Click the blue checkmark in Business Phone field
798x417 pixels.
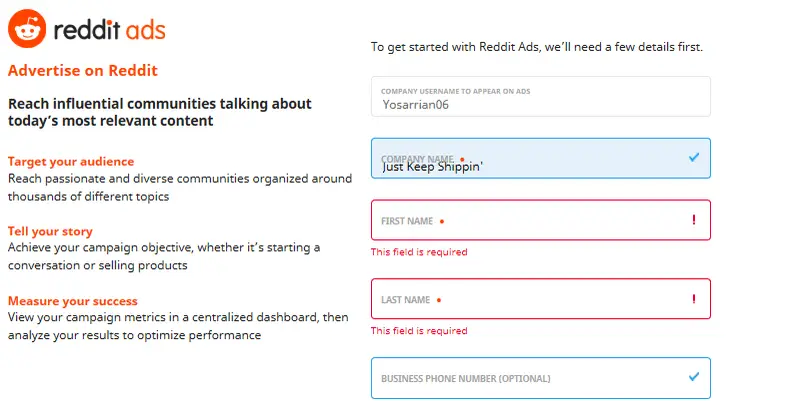pyautogui.click(x=694, y=377)
